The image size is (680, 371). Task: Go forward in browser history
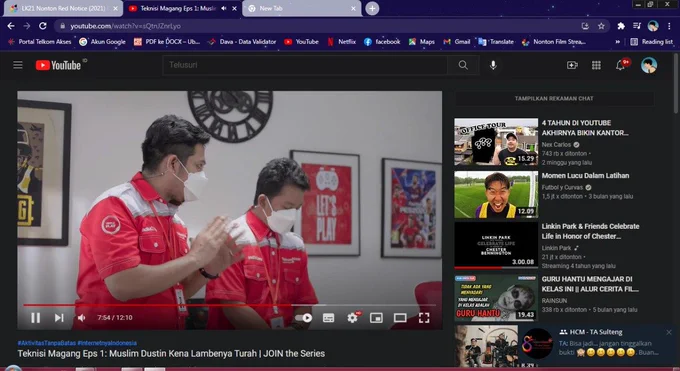(27, 26)
